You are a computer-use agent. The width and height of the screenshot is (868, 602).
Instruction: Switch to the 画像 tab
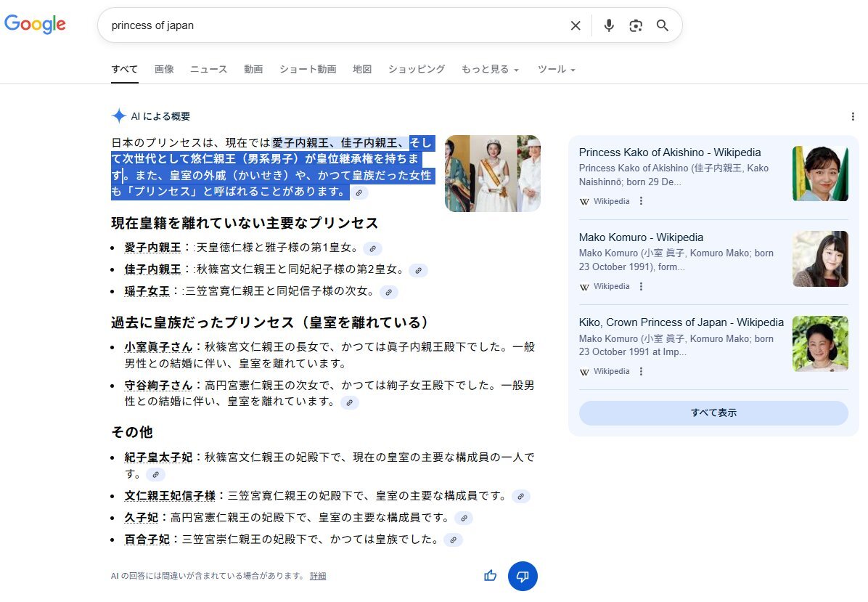(164, 69)
